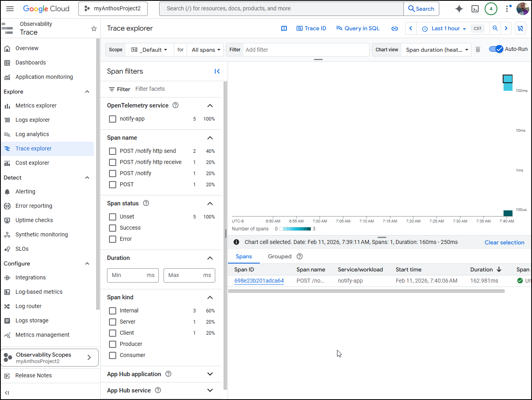532x400 pixels.
Task: Click the Add filter input field
Action: pyautogui.click(x=306, y=50)
